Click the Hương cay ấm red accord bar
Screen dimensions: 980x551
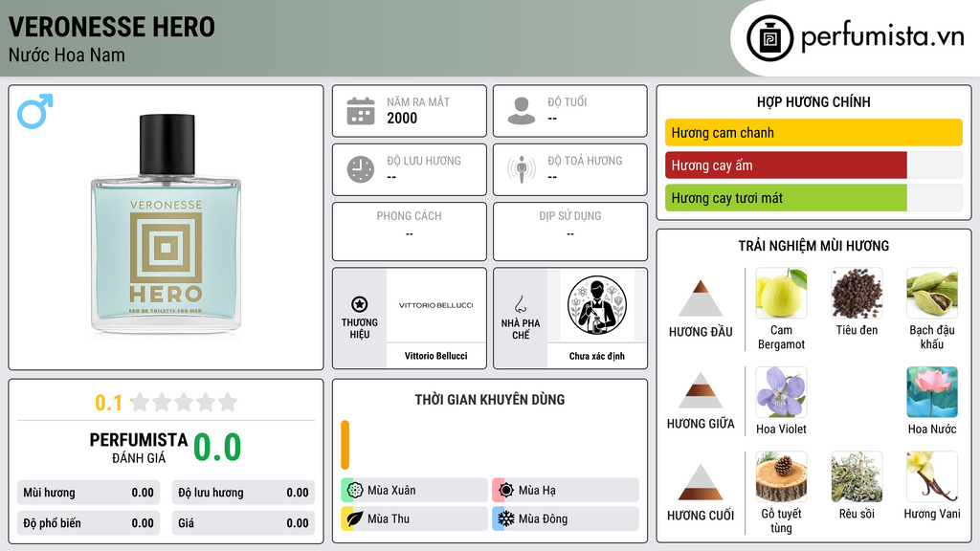pyautogui.click(x=786, y=165)
